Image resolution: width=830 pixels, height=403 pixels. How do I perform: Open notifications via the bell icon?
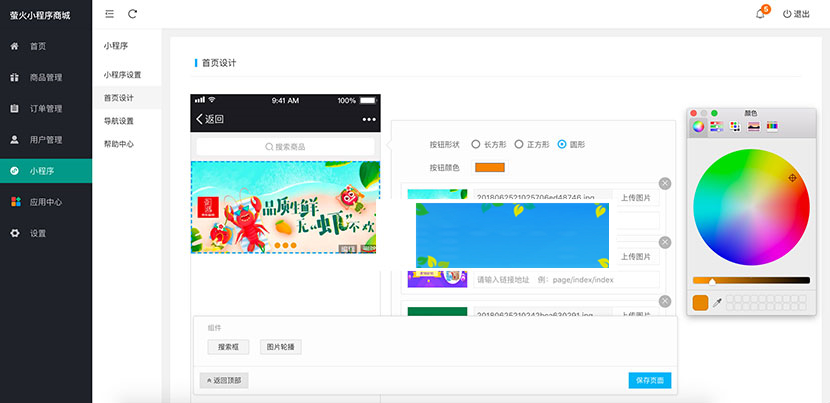760,14
